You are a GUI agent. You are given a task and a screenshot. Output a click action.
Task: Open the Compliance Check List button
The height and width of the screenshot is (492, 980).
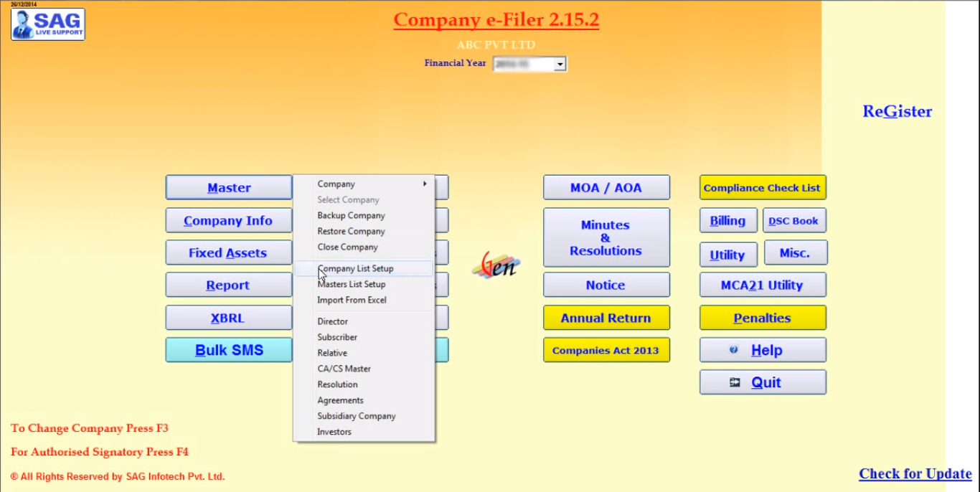[762, 188]
